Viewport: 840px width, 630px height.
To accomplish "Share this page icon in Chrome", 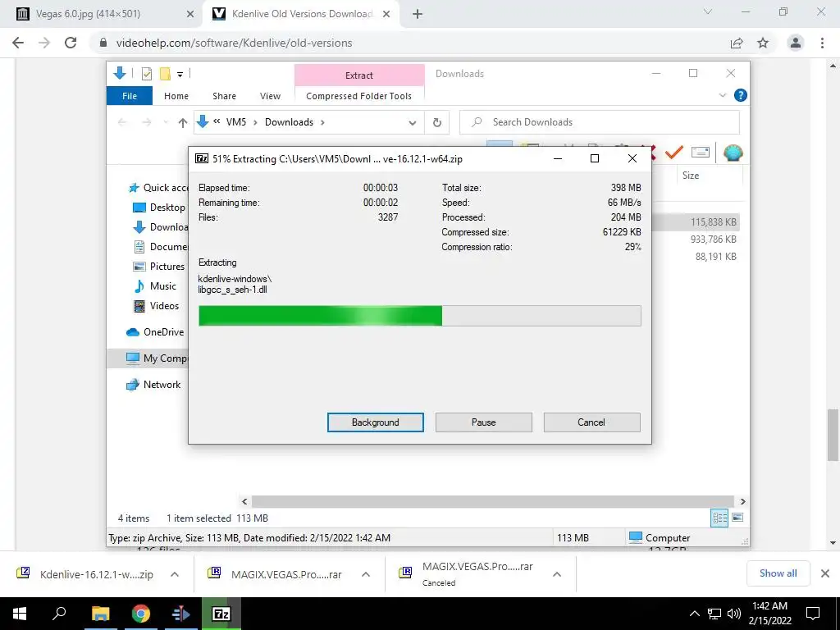I will coord(737,43).
